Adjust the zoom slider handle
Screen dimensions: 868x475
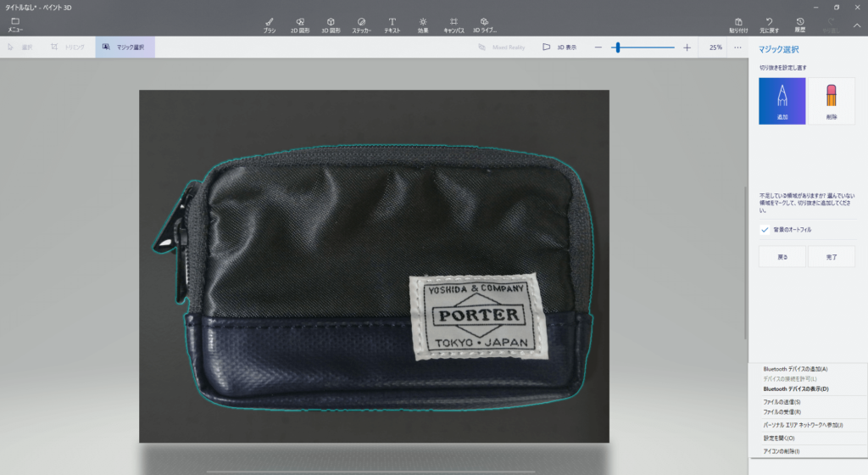pyautogui.click(x=618, y=47)
